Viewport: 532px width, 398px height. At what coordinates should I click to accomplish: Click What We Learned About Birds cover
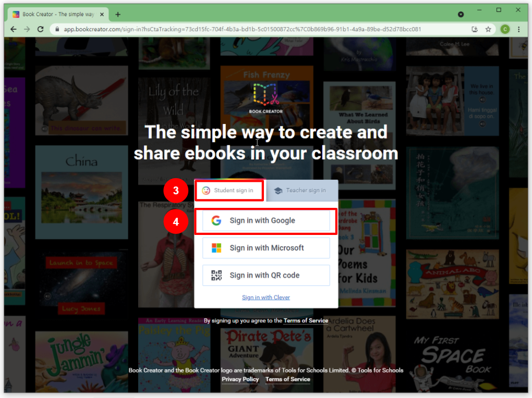(x=360, y=135)
